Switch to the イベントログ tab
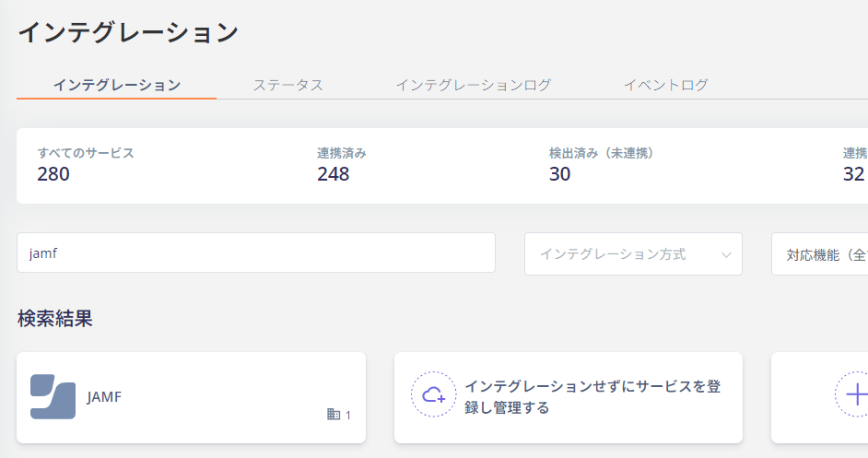Screen dimensions: 868x458 pos(666,85)
